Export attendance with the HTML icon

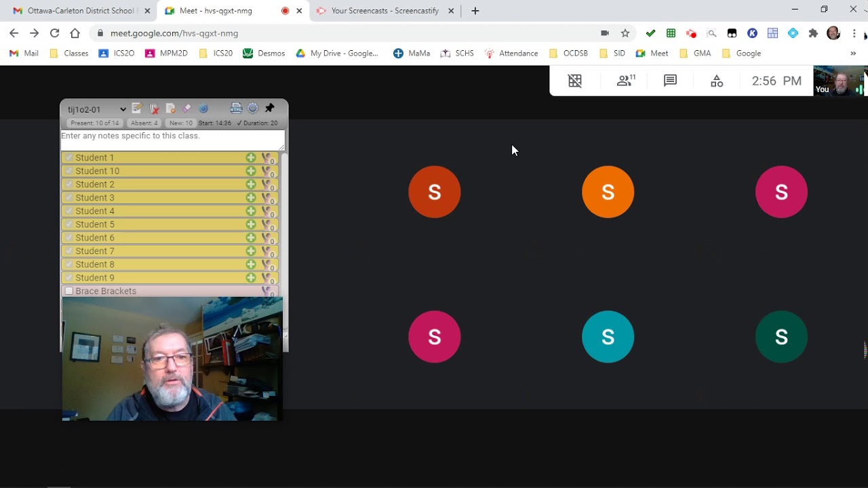pyautogui.click(x=236, y=108)
